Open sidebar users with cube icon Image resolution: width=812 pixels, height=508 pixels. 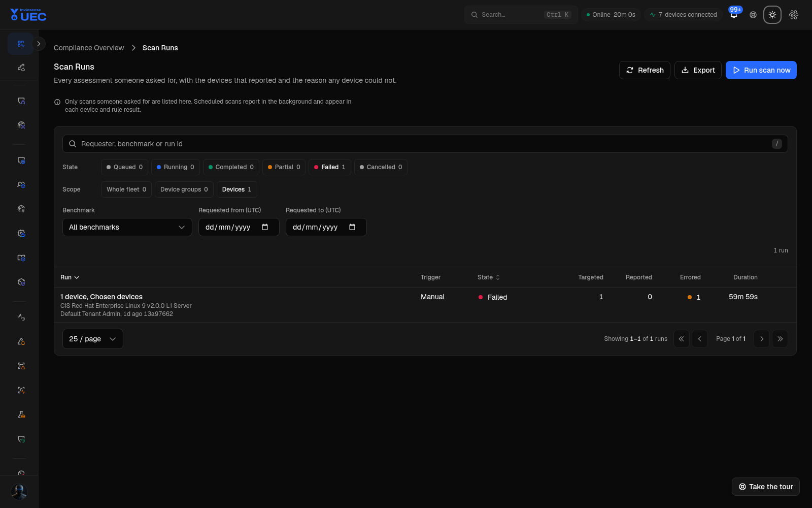(x=21, y=184)
